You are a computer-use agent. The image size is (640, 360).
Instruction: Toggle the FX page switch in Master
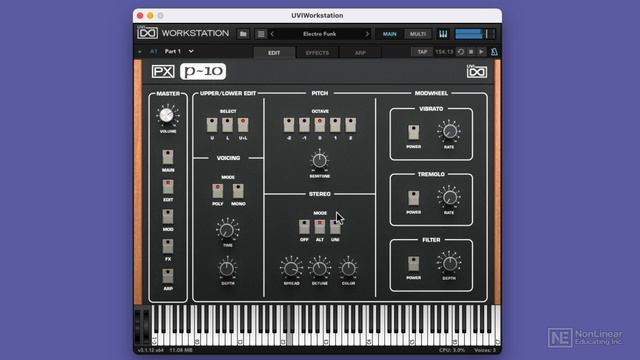coord(168,246)
